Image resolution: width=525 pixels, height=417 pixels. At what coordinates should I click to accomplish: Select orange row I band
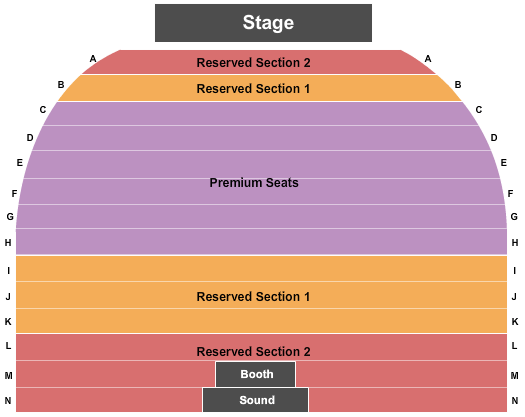point(261,269)
